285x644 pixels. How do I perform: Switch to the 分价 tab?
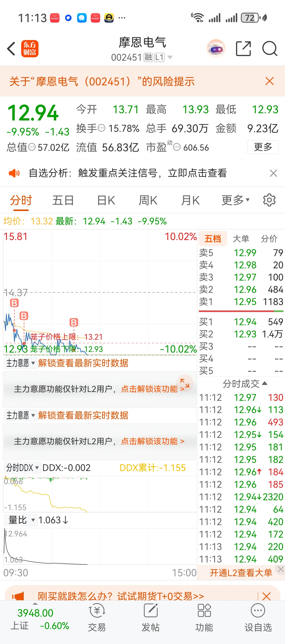tap(269, 239)
